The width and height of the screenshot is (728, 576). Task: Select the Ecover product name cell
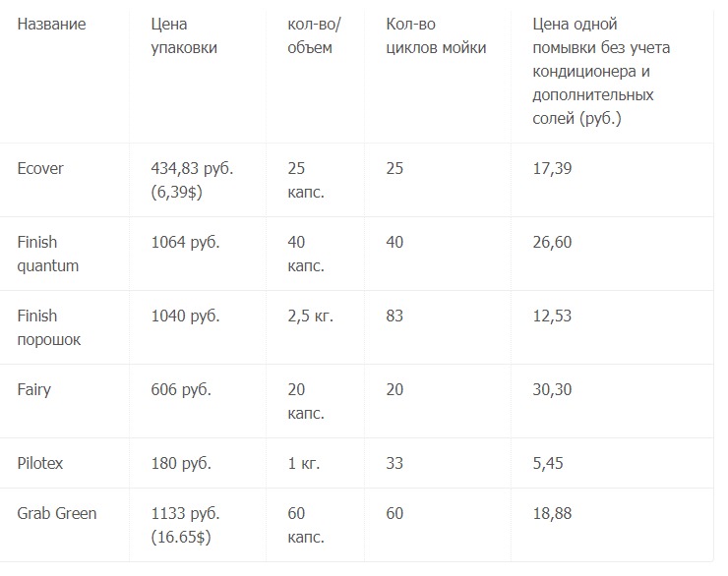point(40,168)
